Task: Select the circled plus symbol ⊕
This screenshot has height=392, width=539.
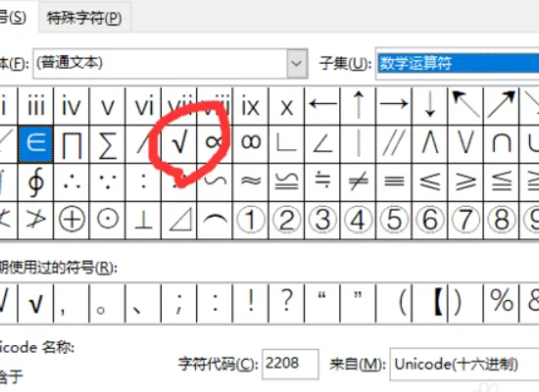Action: click(72, 220)
